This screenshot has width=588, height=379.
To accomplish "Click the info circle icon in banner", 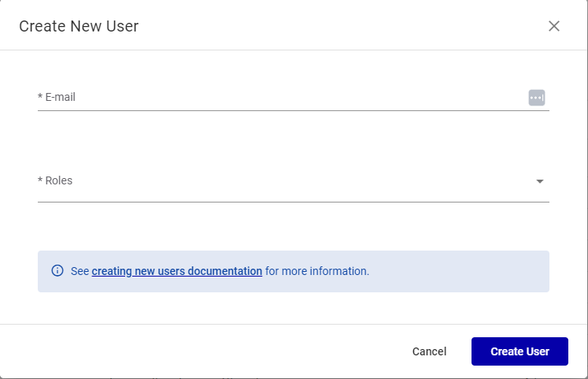I will coord(57,271).
